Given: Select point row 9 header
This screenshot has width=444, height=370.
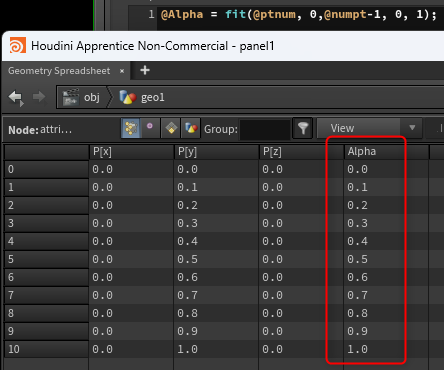Looking at the screenshot, I should (x=46, y=331).
